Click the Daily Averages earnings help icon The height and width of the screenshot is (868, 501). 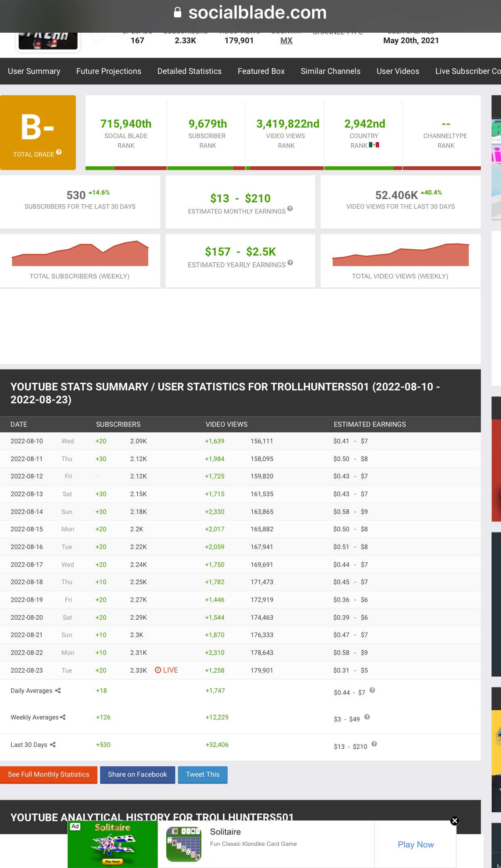[372, 690]
